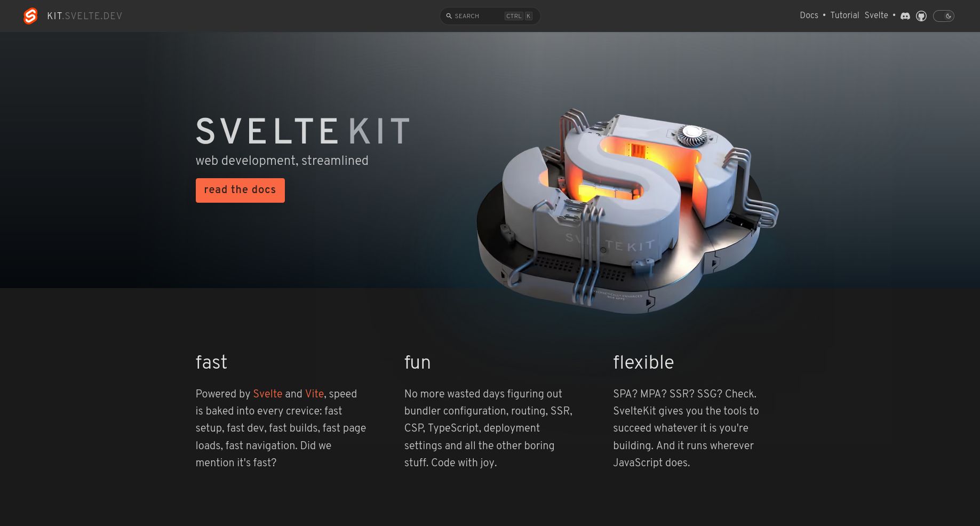Image resolution: width=980 pixels, height=526 pixels.
Task: Click the flexible section heading
Action: [x=643, y=363]
